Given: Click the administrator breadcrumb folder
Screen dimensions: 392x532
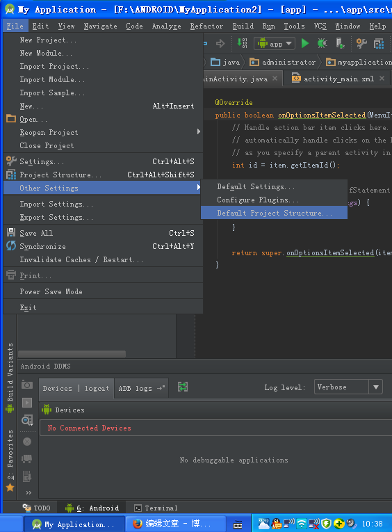Looking at the screenshot, I should tap(282, 62).
